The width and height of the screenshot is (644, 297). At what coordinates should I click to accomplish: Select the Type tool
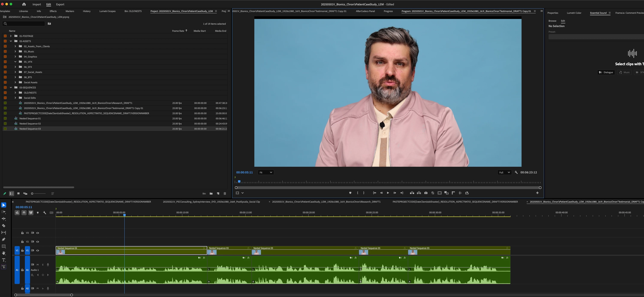tap(4, 260)
